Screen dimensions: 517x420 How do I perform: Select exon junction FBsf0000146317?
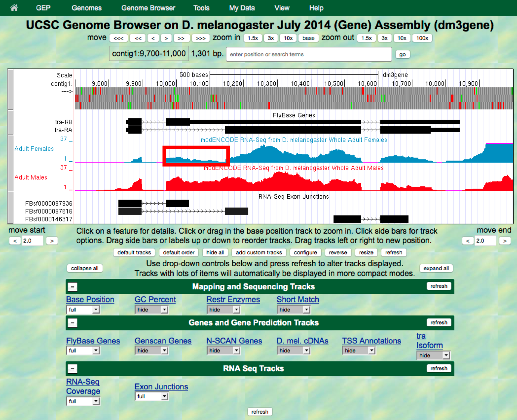[49, 219]
